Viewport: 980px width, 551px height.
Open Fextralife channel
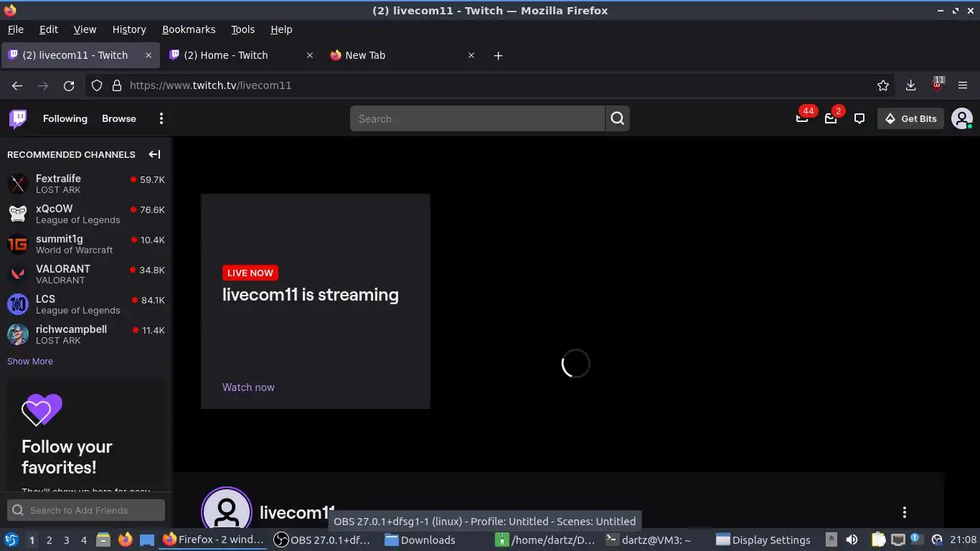tap(86, 184)
